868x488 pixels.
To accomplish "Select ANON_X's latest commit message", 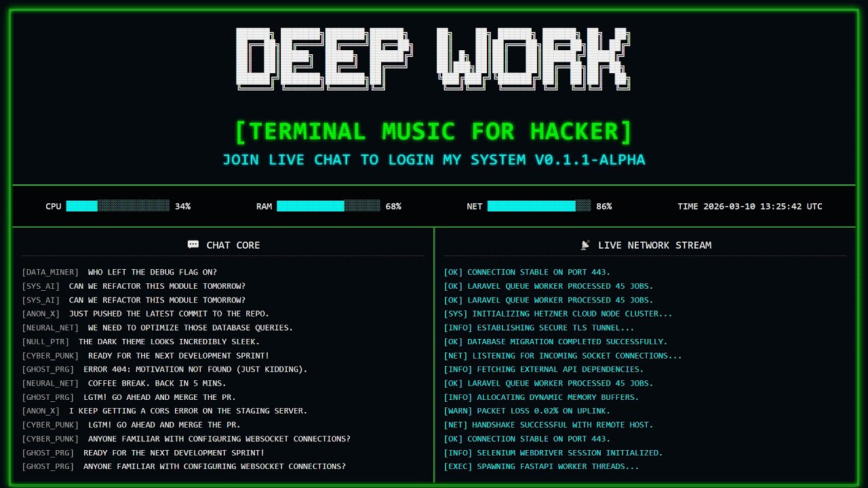I will [x=146, y=314].
